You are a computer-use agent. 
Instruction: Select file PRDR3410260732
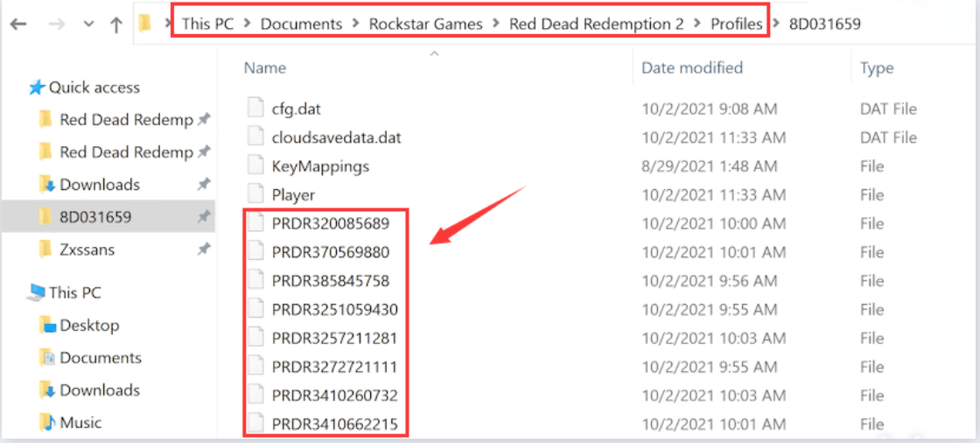(335, 396)
